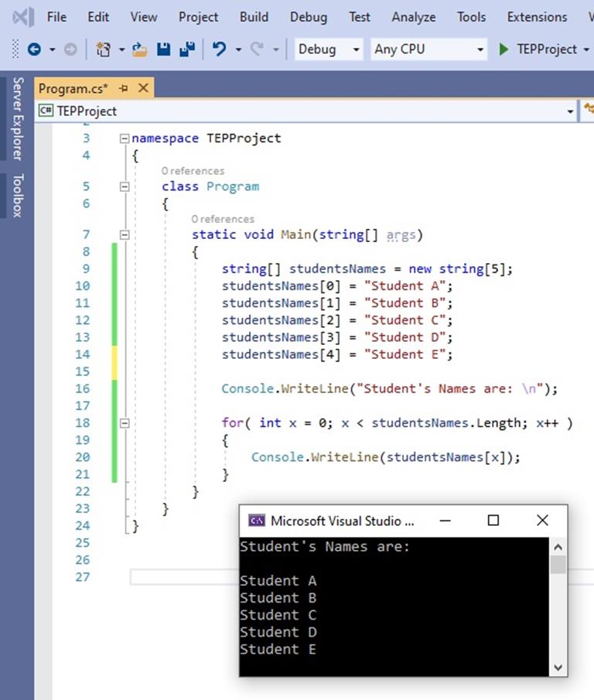Undo the last edit
Screen dimensions: 594x700
(219, 49)
